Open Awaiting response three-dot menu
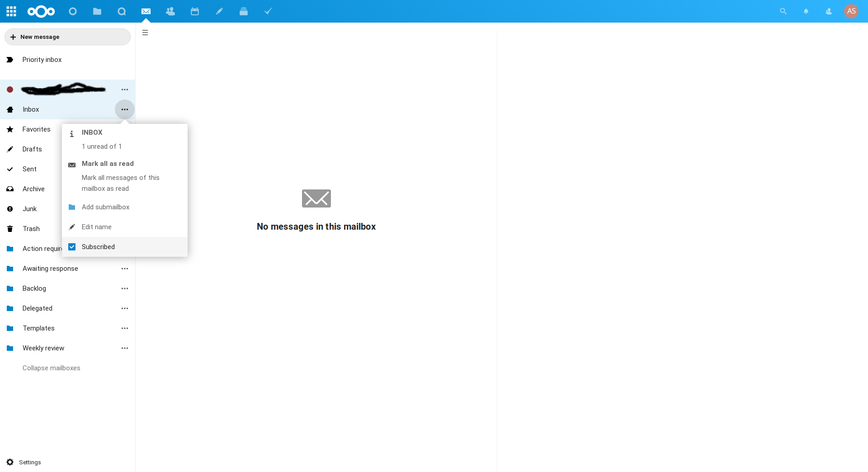This screenshot has width=868, height=472. (x=125, y=269)
